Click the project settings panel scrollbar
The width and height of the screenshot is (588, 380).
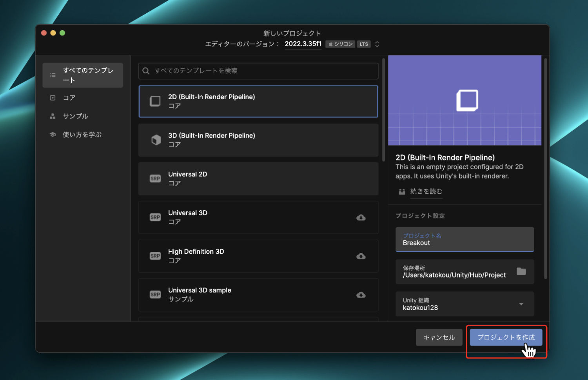click(x=545, y=169)
